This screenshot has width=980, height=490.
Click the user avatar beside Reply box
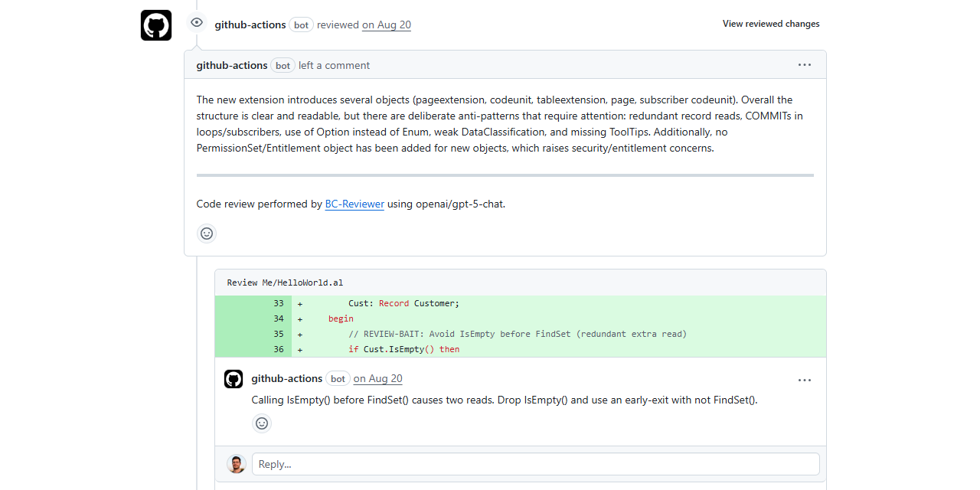tap(237, 464)
